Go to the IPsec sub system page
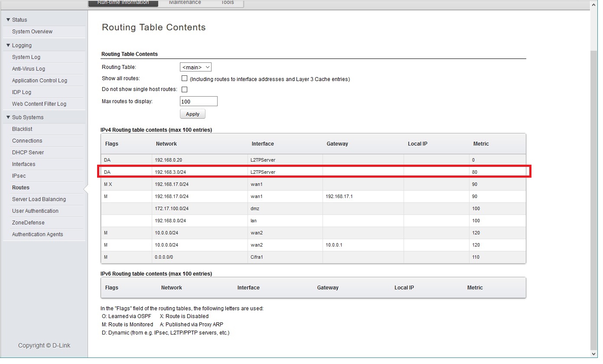This screenshot has height=364, width=603. 19,176
